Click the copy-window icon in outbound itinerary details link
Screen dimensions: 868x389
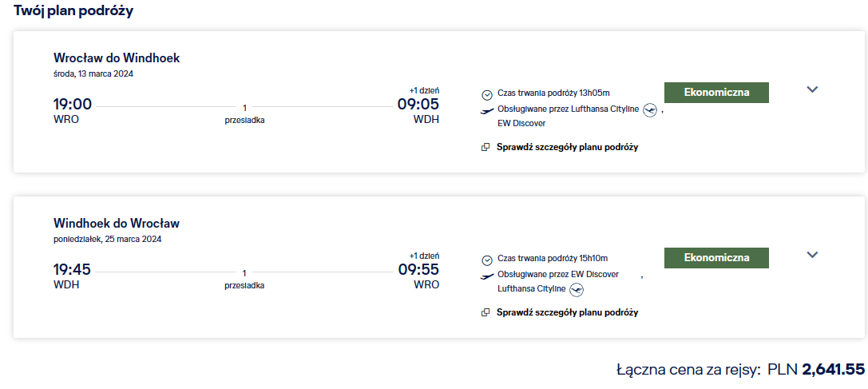486,148
